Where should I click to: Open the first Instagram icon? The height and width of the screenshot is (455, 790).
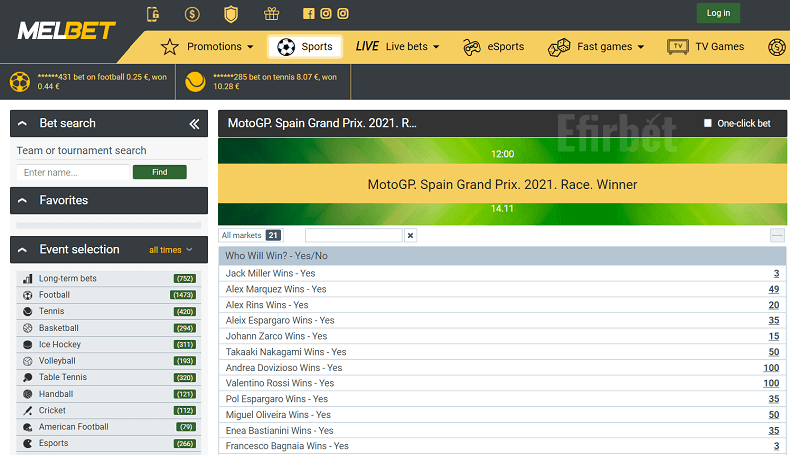(326, 14)
